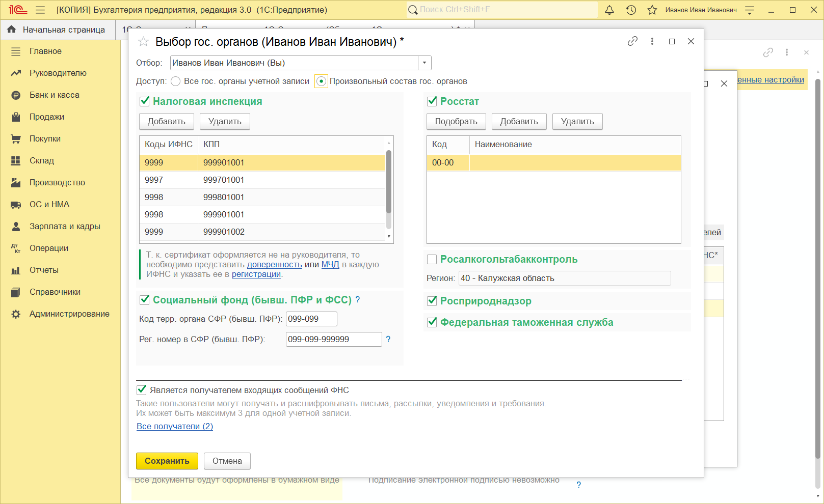Open help for Социальный фонд heading

point(358,300)
